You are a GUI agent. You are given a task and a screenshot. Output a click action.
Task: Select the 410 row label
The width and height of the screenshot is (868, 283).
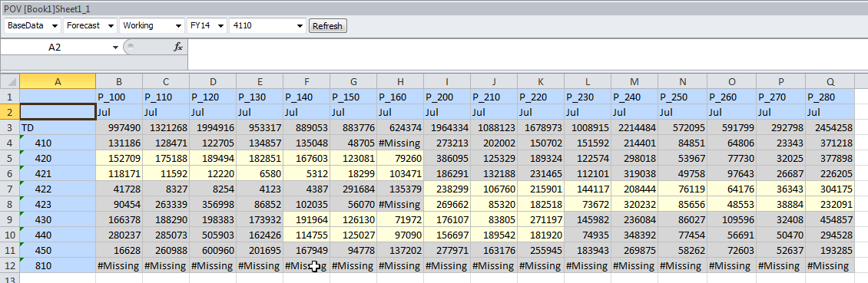click(x=58, y=143)
